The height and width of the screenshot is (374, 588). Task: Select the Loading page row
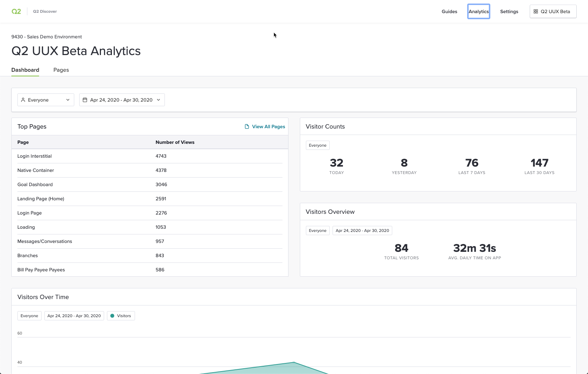(x=150, y=227)
